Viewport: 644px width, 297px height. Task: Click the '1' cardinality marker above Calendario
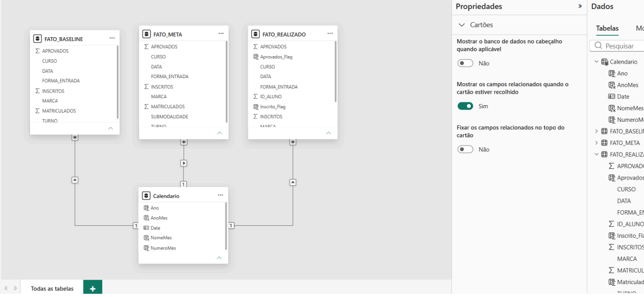click(184, 184)
